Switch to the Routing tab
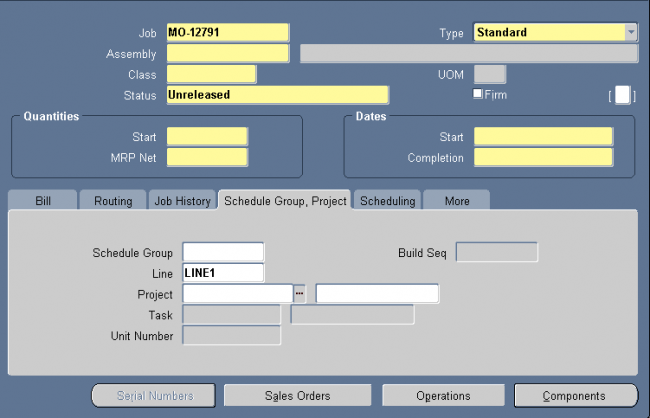 [x=113, y=201]
